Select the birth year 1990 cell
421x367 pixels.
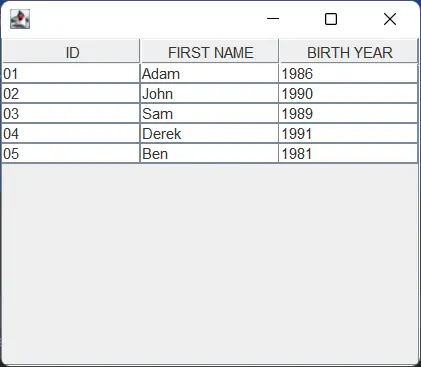tap(348, 94)
